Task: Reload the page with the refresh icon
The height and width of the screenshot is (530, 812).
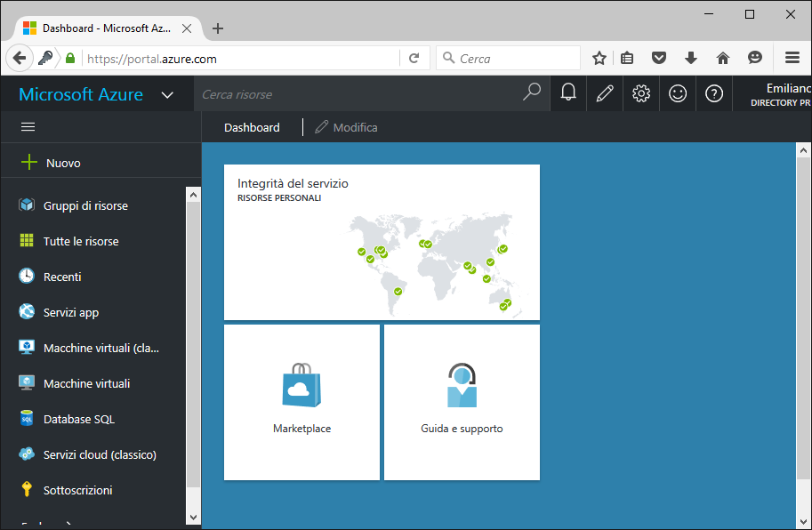Action: tap(414, 58)
